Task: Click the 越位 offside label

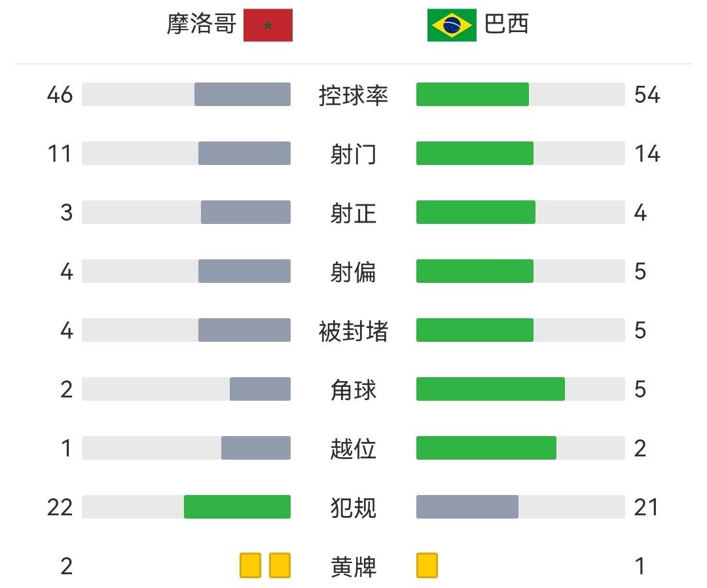Action: (353, 449)
